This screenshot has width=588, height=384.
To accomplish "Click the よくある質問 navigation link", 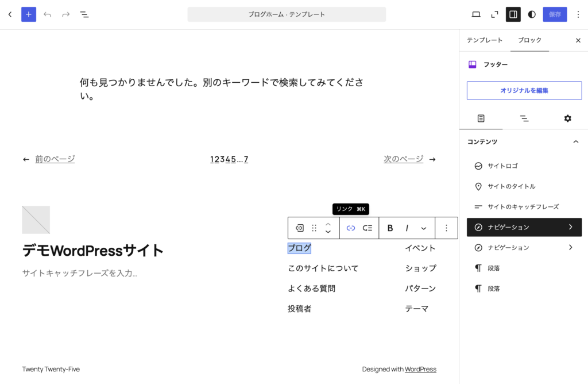I will (x=311, y=289).
